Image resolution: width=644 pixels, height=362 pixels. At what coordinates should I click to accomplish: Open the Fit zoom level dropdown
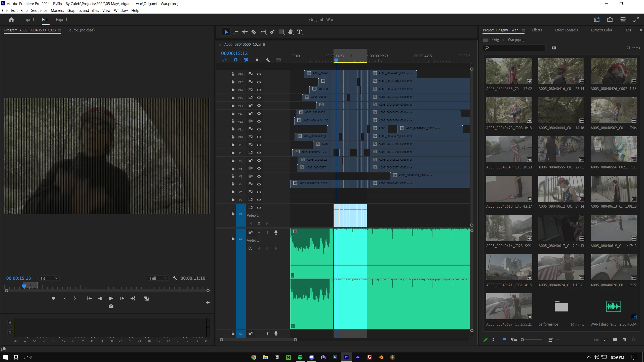(49, 278)
